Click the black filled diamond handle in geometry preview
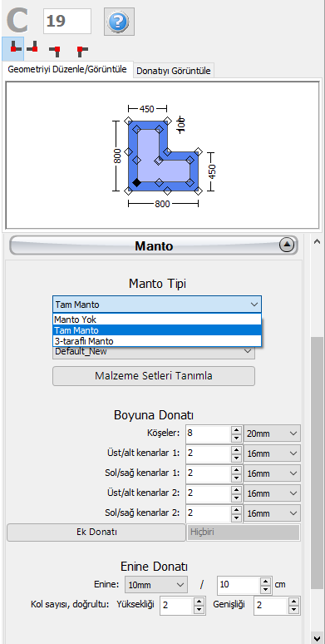 click(x=137, y=183)
